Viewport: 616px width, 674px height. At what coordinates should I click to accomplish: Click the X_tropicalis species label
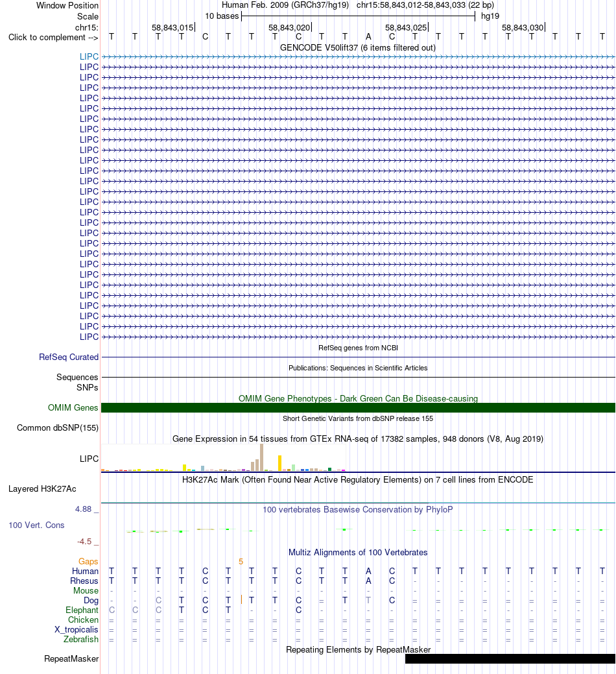(x=77, y=630)
